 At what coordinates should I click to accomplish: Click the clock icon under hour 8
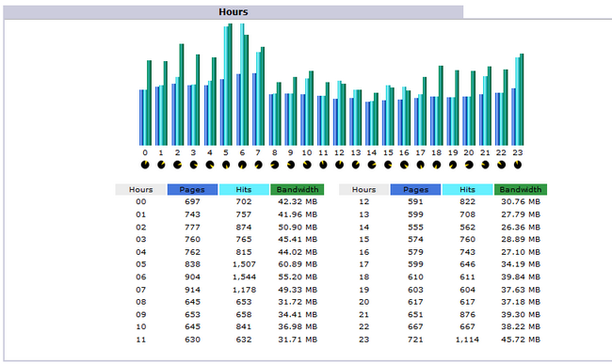point(274,165)
